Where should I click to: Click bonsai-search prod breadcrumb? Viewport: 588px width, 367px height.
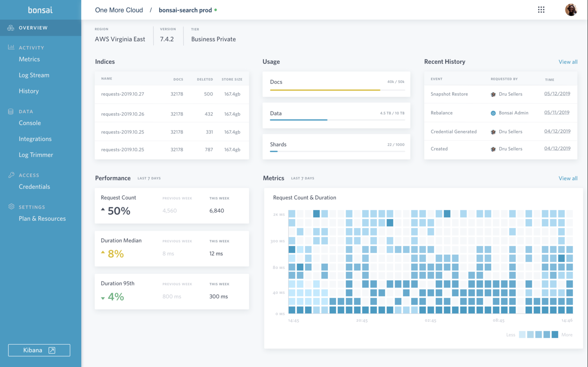click(185, 10)
